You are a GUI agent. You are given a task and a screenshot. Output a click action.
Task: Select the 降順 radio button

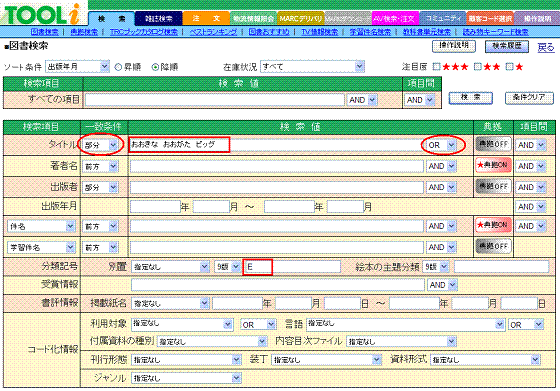pyautogui.click(x=155, y=67)
